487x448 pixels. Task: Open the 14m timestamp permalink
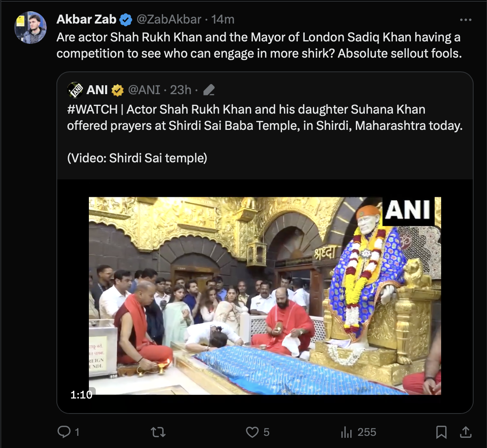223,19
